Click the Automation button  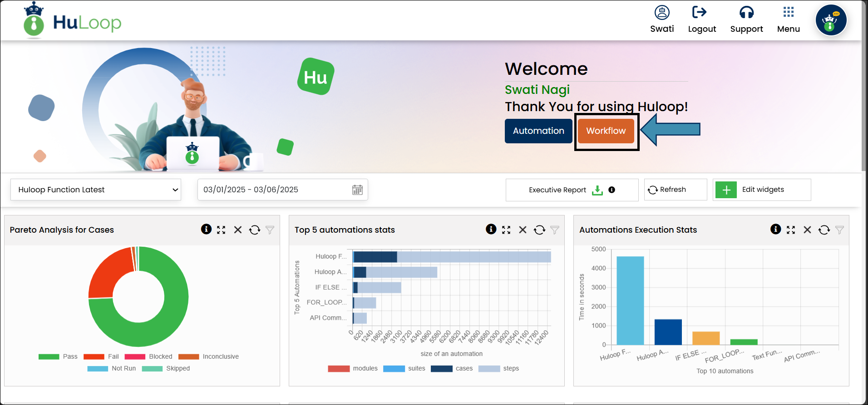point(538,131)
